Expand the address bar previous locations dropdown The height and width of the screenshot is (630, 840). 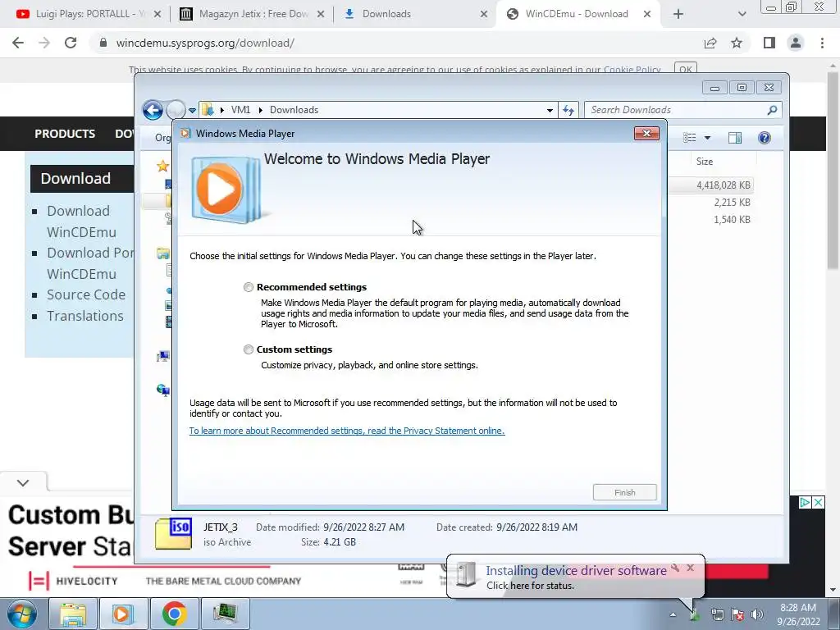pos(550,111)
